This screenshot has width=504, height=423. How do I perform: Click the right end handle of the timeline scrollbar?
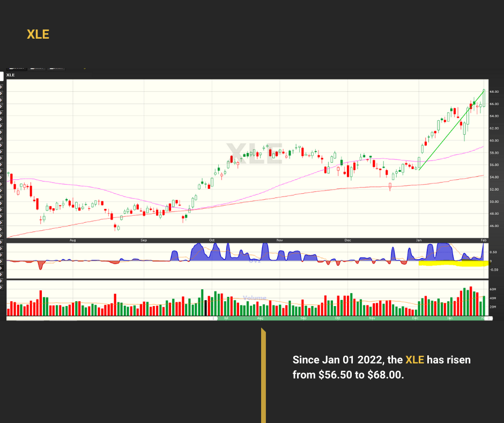[x=486, y=318]
